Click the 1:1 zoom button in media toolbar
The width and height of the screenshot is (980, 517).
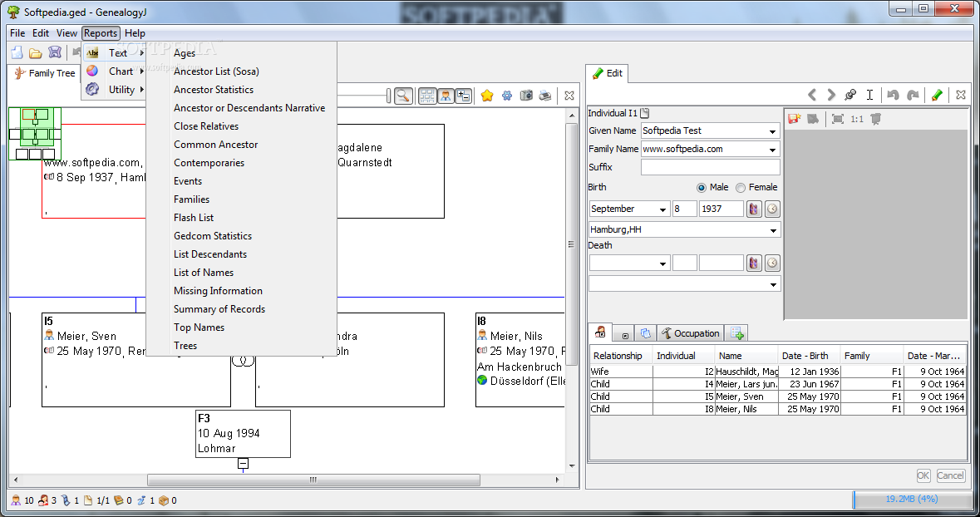click(857, 119)
